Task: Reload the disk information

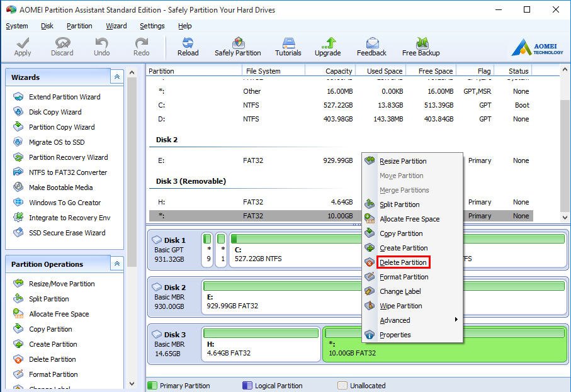Action: (188, 45)
